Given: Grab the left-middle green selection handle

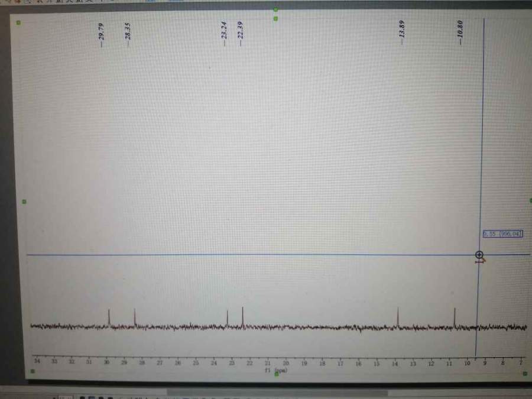Looking at the screenshot, I should (24, 202).
